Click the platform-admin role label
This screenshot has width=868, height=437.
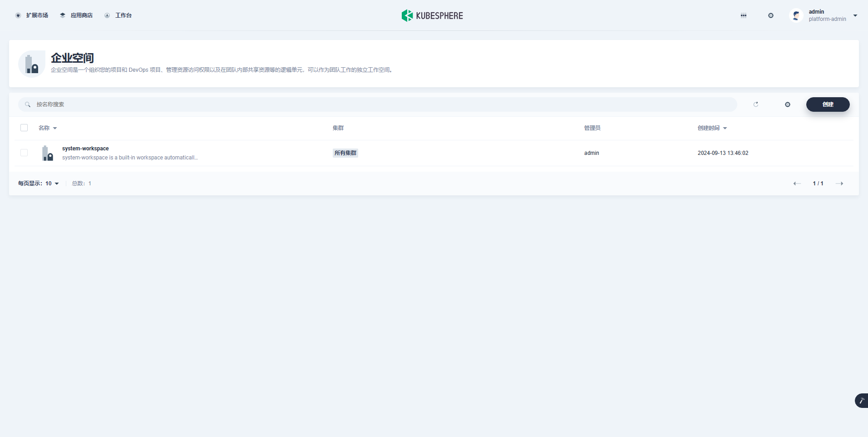tap(827, 19)
